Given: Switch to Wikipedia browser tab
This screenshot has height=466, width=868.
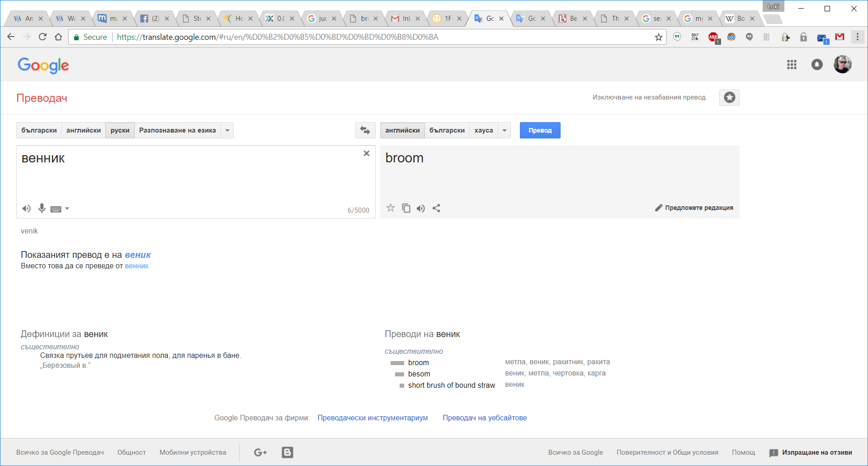Looking at the screenshot, I should pos(740,19).
